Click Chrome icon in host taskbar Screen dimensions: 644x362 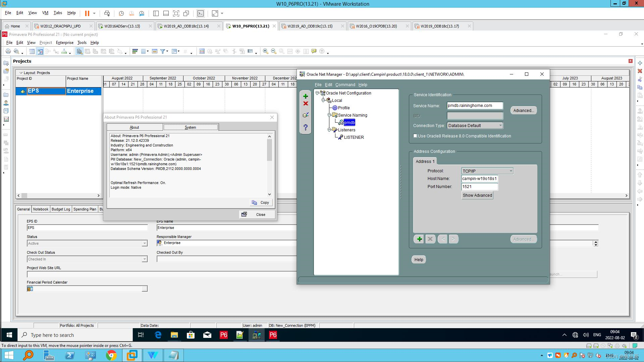tap(111, 355)
